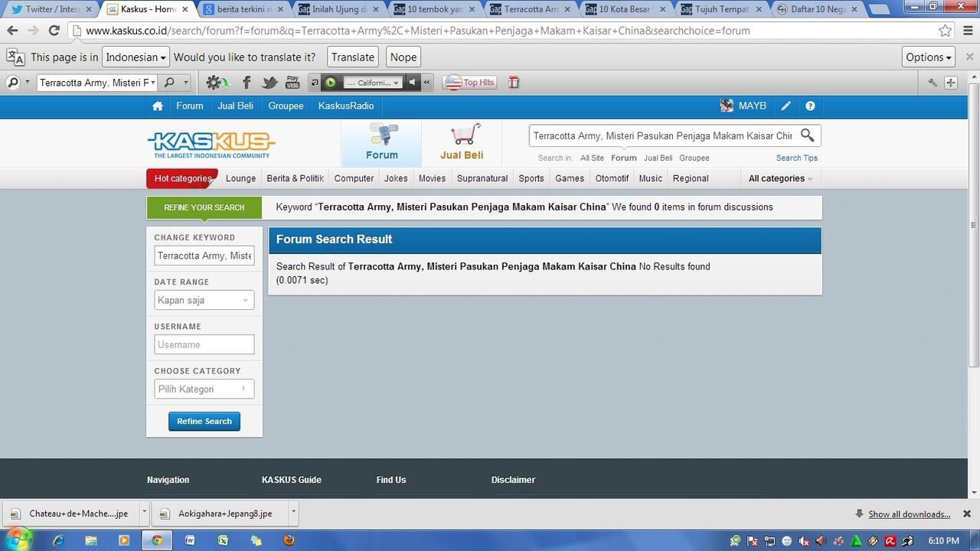
Task: Open the translation Options dropdown
Action: coord(929,57)
